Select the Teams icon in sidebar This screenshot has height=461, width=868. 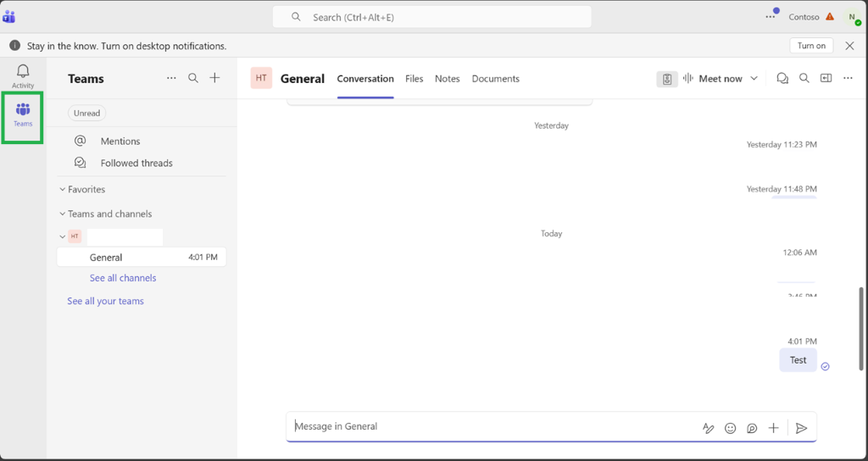tap(23, 109)
